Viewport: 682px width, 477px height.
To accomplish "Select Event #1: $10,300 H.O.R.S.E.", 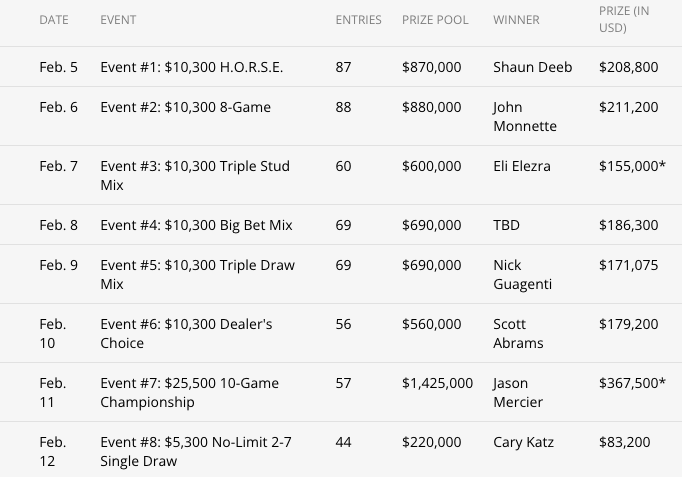I will 192,68.
